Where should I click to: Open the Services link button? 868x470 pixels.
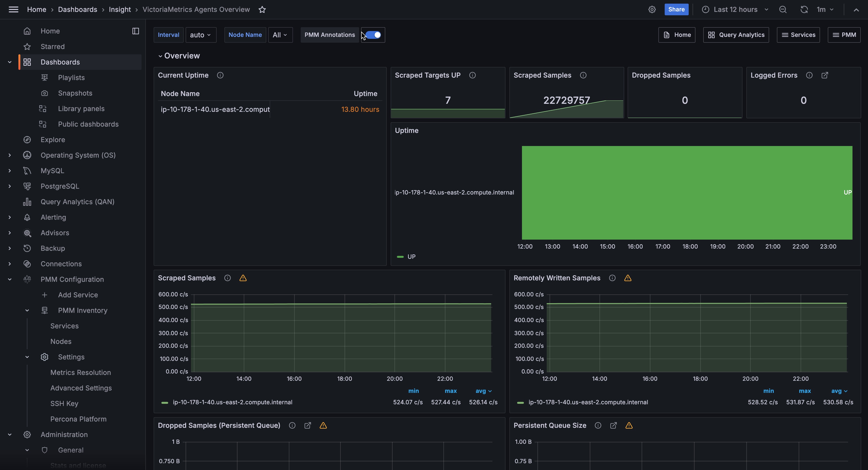coord(798,35)
